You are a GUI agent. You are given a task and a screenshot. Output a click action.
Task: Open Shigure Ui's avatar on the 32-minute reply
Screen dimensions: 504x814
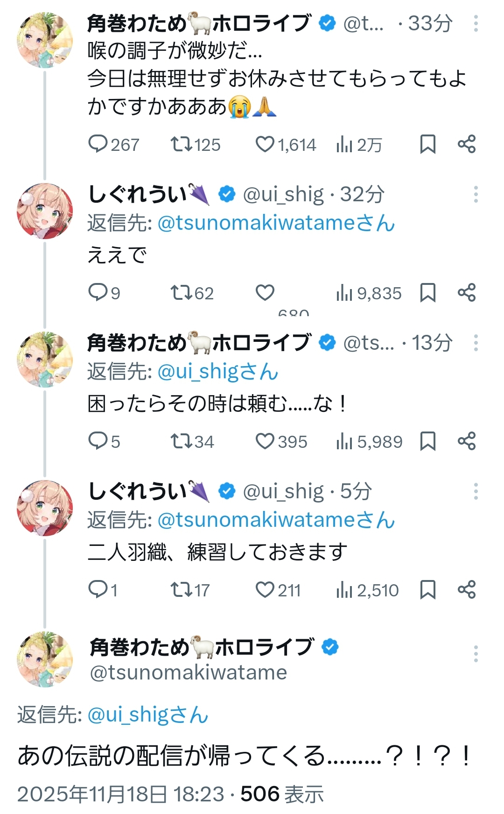coord(45,211)
